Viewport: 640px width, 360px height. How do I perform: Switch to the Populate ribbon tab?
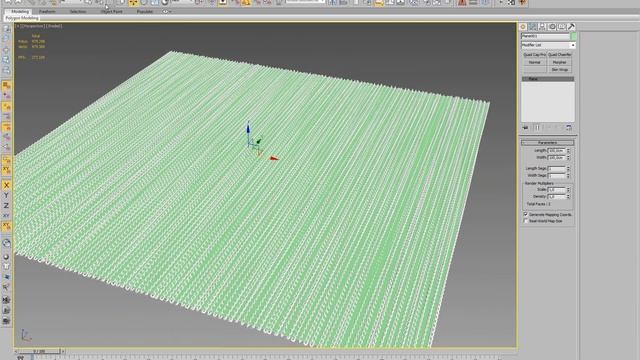click(x=144, y=11)
